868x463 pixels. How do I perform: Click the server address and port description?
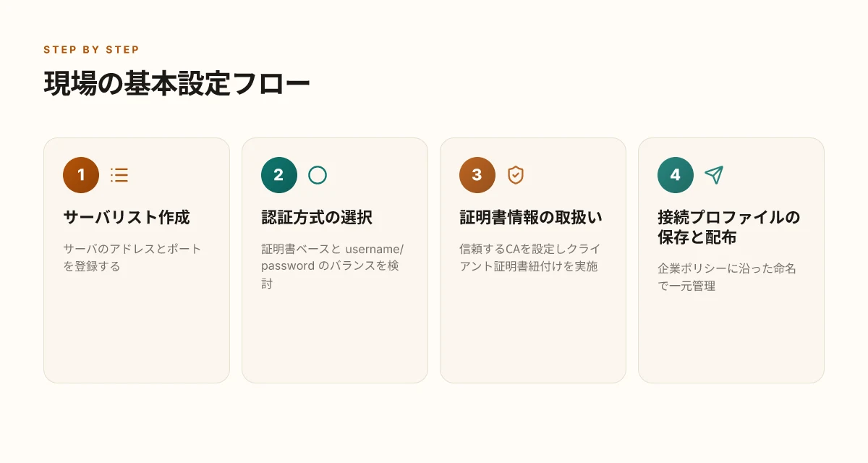(132, 258)
